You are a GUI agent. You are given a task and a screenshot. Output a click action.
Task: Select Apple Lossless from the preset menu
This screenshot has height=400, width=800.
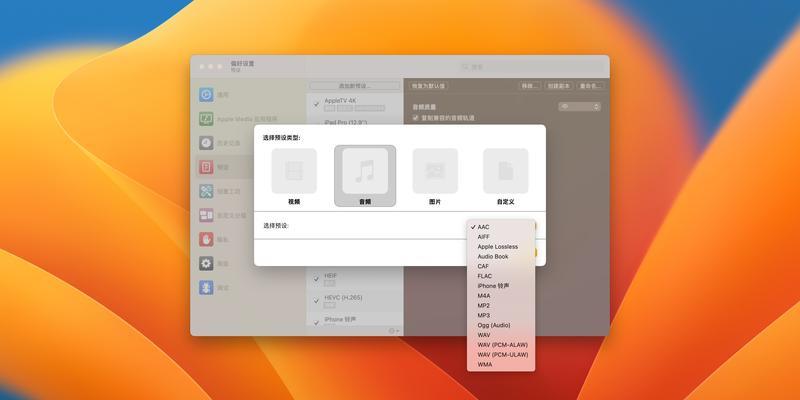click(x=501, y=246)
